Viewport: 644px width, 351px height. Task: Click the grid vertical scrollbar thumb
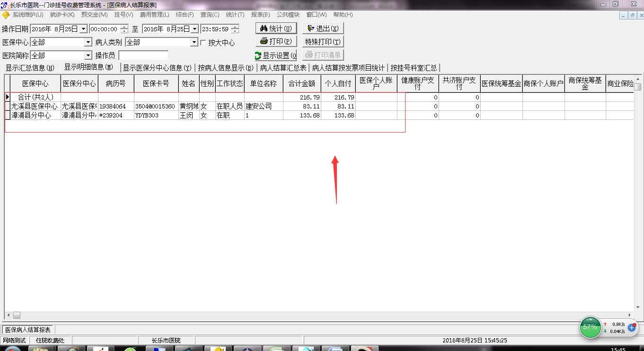coord(638,87)
